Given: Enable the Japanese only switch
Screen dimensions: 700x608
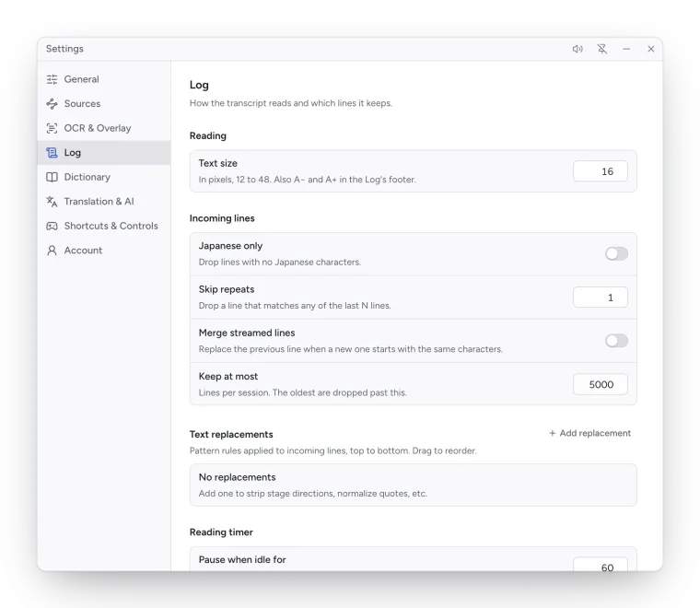Looking at the screenshot, I should pyautogui.click(x=616, y=254).
